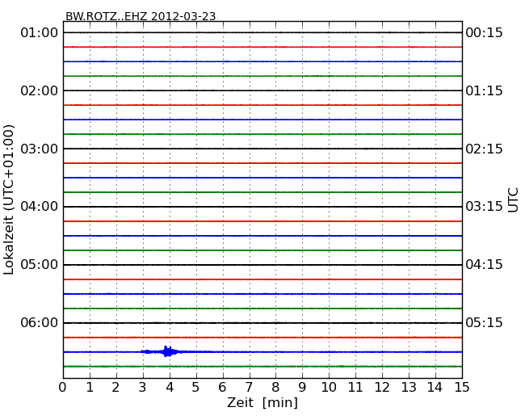Click the 05:15 UTC label
This screenshot has height=420, width=525.
[x=484, y=322]
